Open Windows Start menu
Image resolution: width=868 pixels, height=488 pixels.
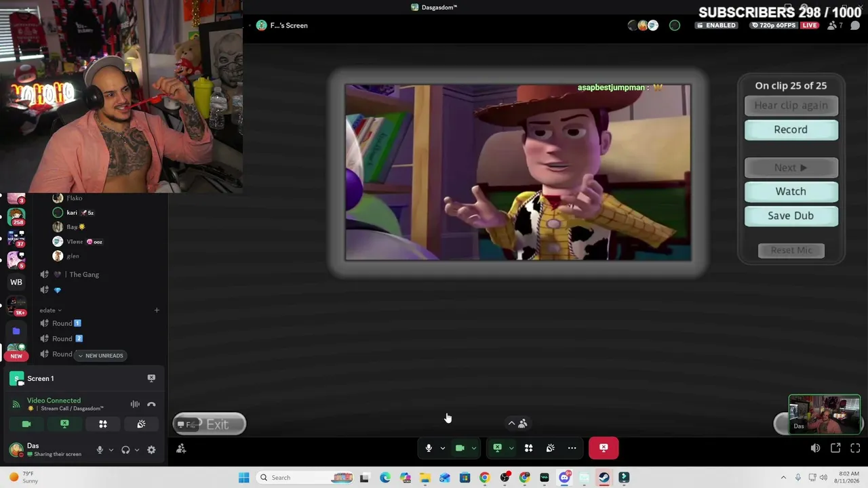[x=243, y=478]
